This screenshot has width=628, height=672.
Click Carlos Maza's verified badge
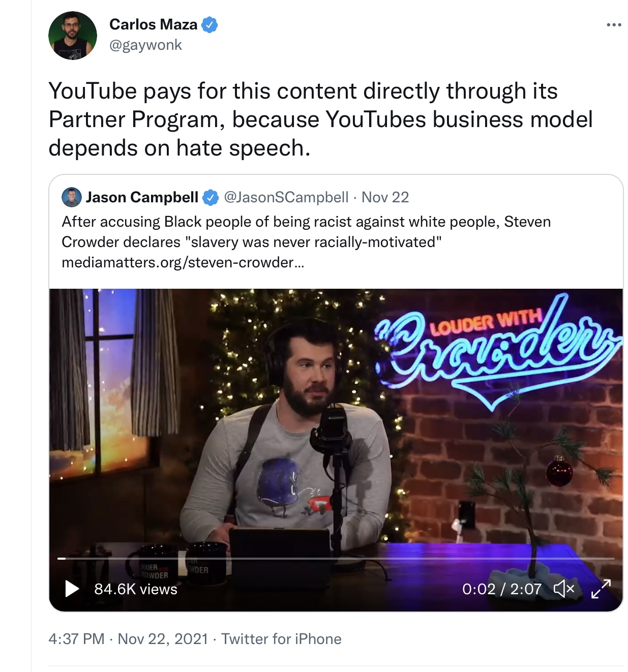pos(210,24)
